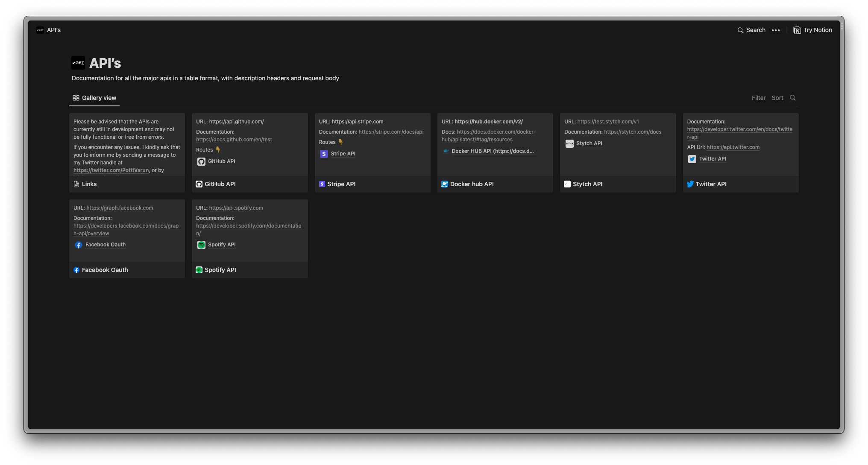868x465 pixels.
Task: Click the Twitter bird icon in Twitter card preview
Action: [x=692, y=159]
